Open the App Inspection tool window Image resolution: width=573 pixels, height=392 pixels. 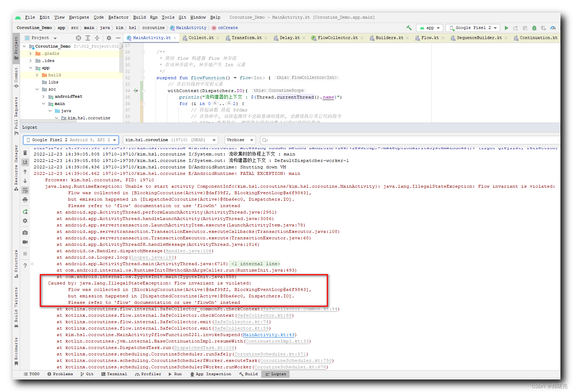point(211,374)
